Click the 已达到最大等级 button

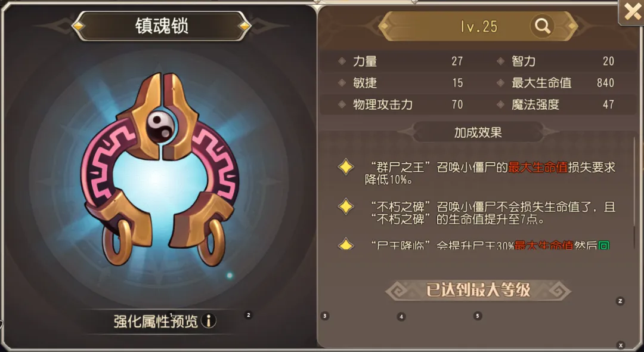478,291
